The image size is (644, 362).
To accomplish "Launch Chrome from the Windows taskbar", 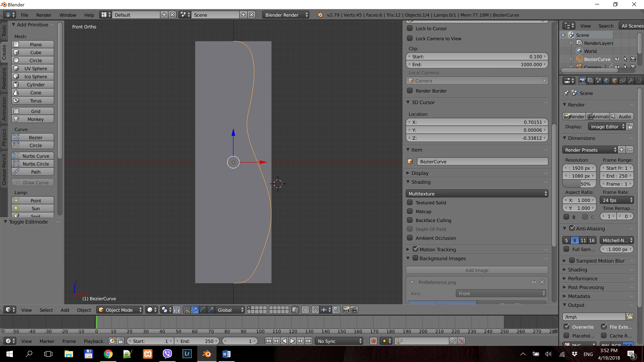I will 108,354.
